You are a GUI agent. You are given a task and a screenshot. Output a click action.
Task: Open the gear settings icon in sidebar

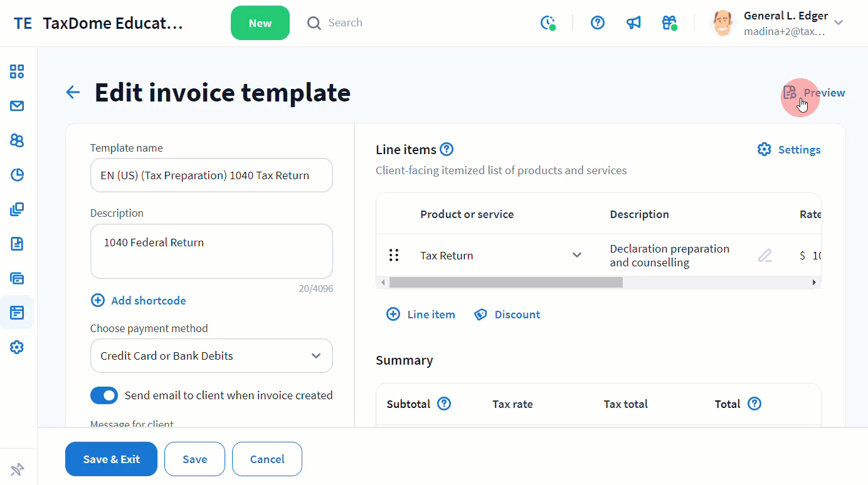click(x=17, y=347)
